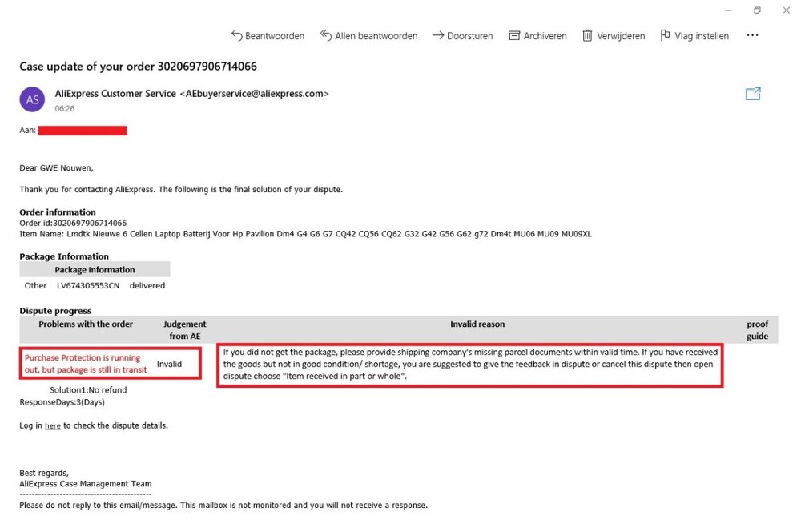
Task: Restore down the mail window
Action: 757,10
